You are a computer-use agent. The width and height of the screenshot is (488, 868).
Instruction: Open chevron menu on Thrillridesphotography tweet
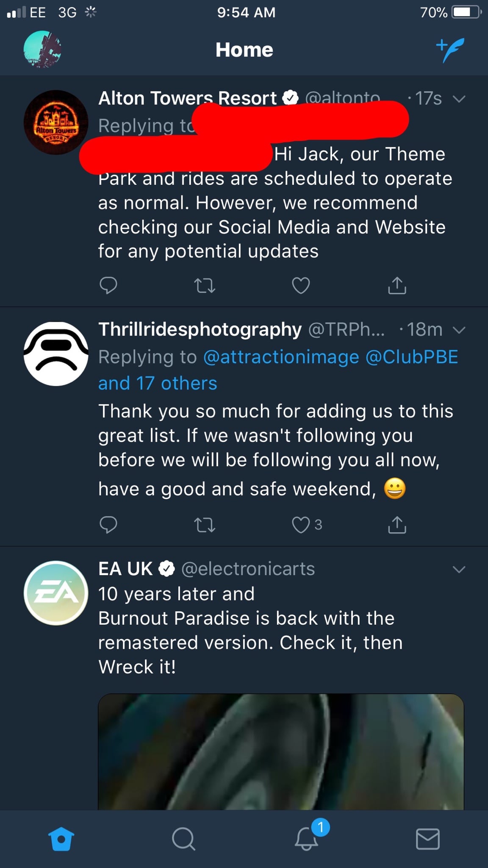pos(459,330)
